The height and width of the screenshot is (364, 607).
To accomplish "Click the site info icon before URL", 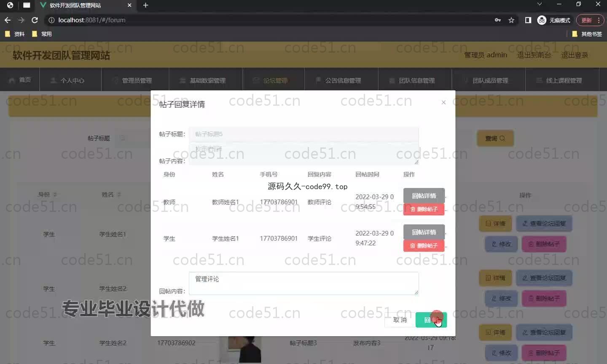I will [51, 20].
